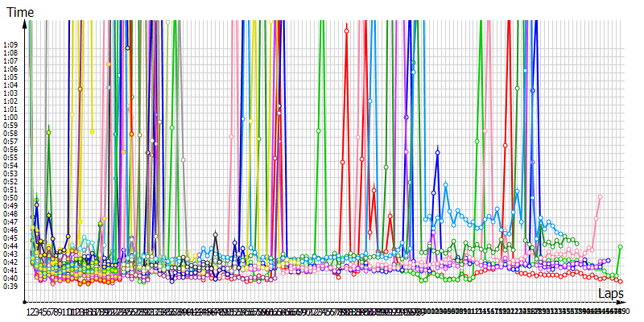Click the final red data point at far right
Screen dimensions: 644x322
click(x=621, y=281)
